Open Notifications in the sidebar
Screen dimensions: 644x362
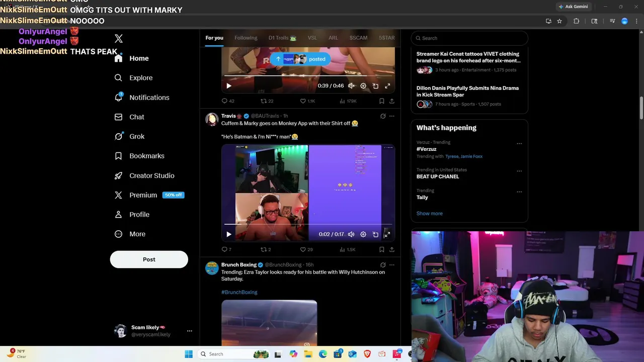(141, 98)
